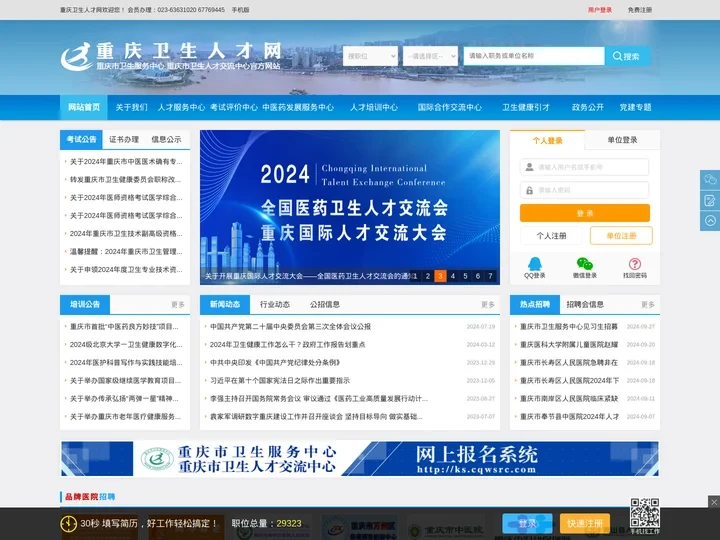The image size is (720, 540).
Task: Open 网上报名系统 banner
Action: pyautogui.click(x=360, y=459)
